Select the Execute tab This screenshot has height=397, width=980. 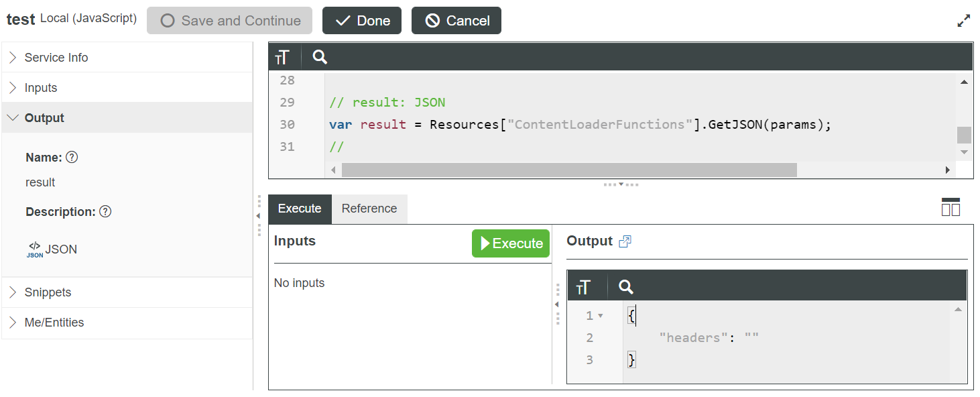300,209
